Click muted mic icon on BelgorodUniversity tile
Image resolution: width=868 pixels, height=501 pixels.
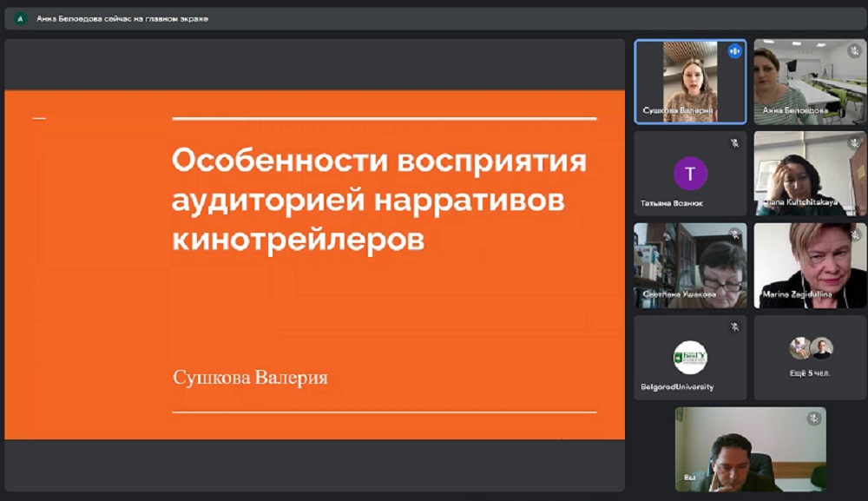[734, 327]
